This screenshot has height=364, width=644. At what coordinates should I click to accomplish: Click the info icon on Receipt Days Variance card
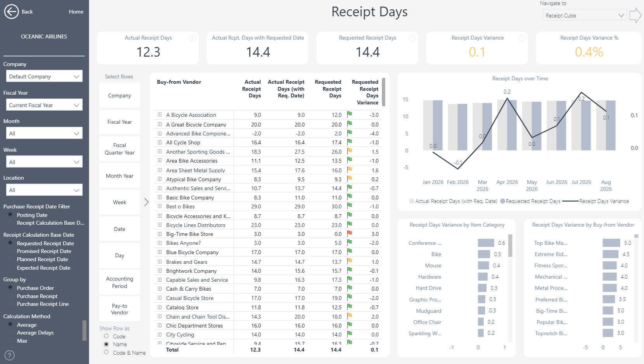[x=522, y=38]
